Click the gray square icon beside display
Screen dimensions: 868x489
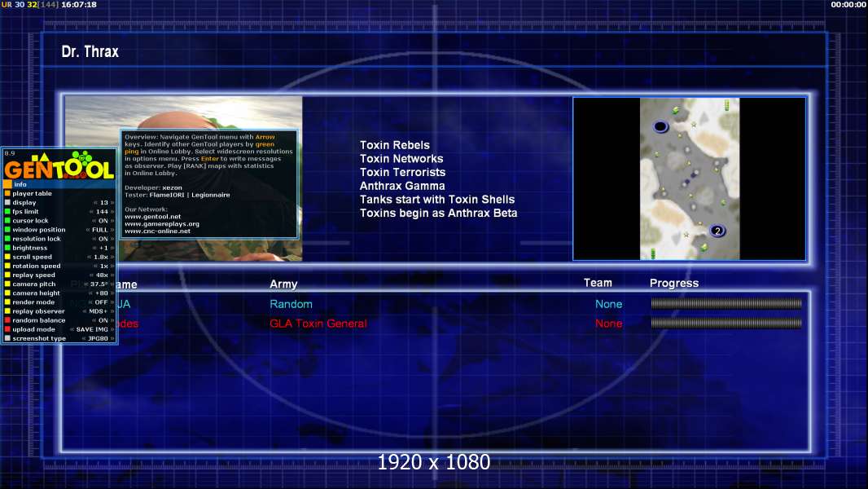(x=7, y=203)
